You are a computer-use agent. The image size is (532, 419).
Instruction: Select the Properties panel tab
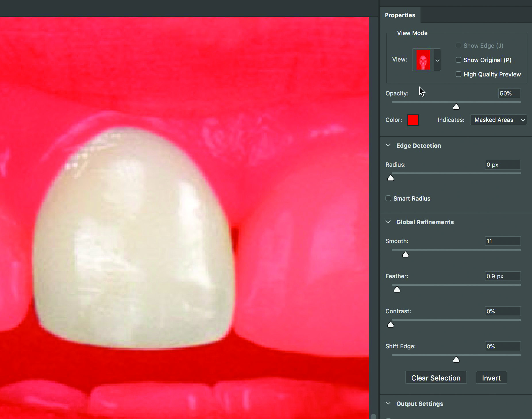tap(400, 15)
